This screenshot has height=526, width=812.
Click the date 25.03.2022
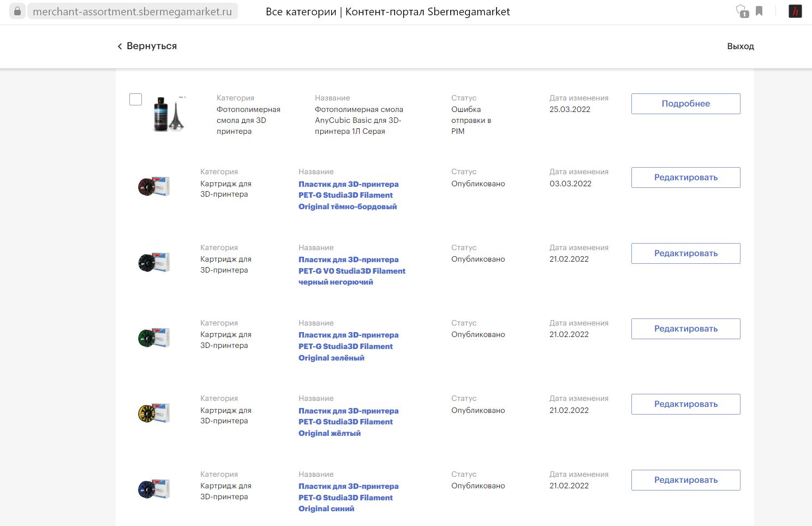click(x=570, y=109)
